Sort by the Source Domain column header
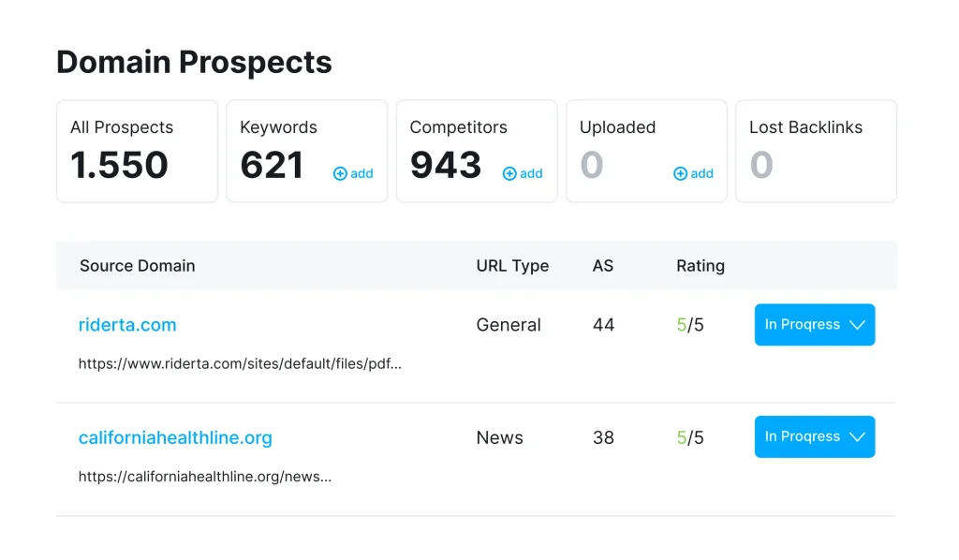The height and width of the screenshot is (560, 959). (x=137, y=266)
